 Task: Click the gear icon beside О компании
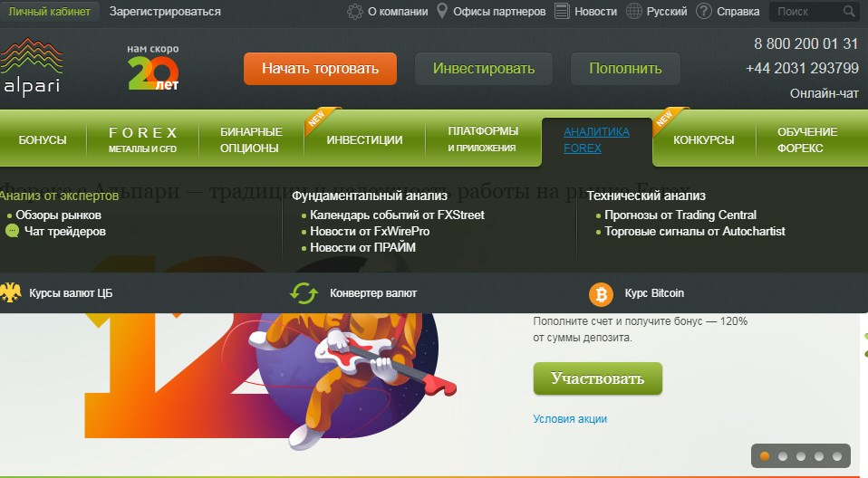coord(355,12)
